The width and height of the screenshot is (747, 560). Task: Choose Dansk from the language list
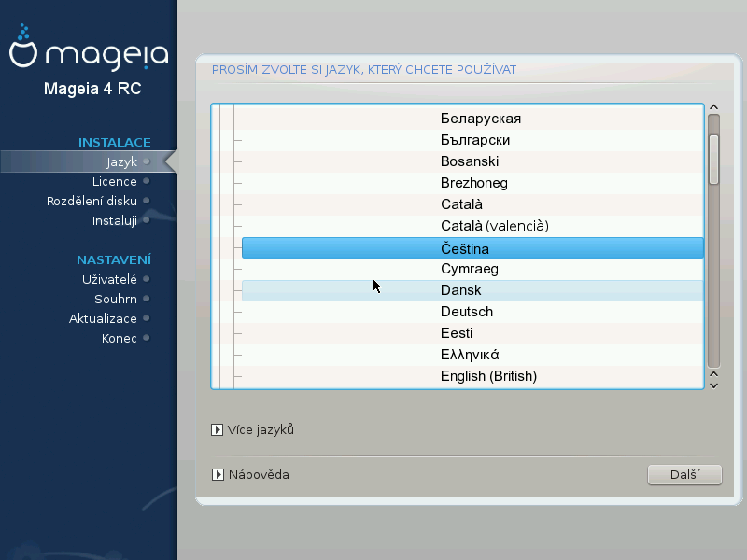tap(472, 290)
